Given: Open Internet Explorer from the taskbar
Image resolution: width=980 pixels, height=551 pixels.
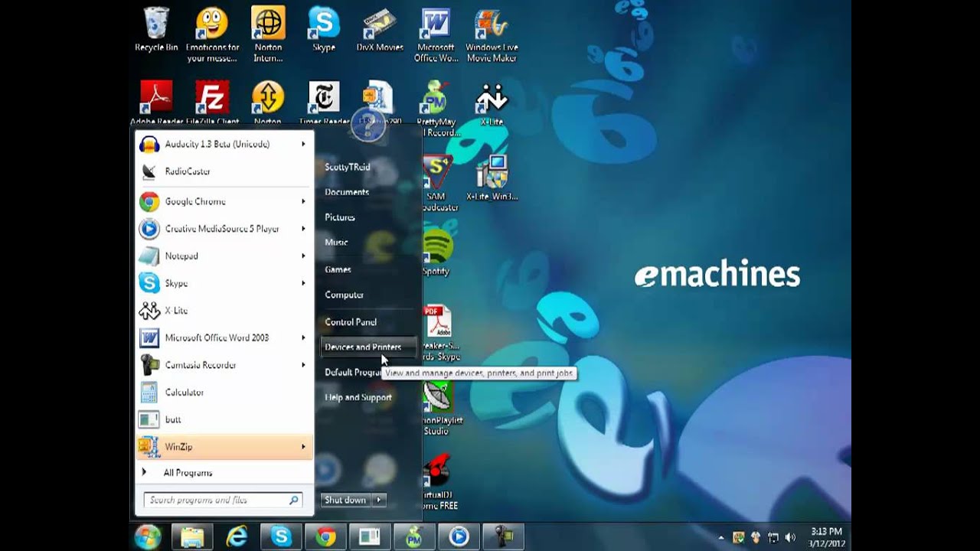Looking at the screenshot, I should (237, 536).
